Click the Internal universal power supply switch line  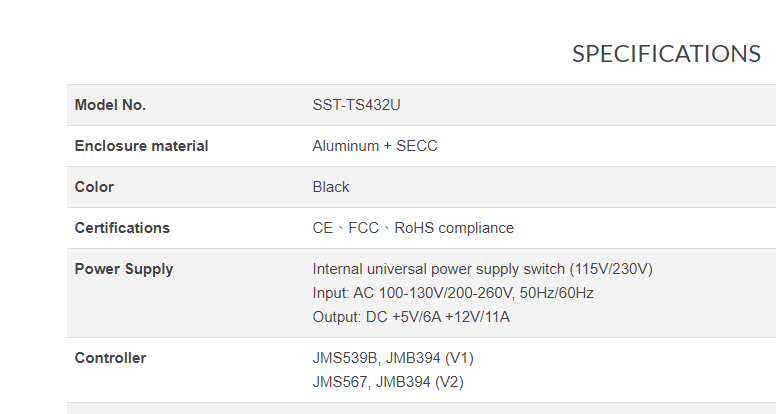coord(483,269)
